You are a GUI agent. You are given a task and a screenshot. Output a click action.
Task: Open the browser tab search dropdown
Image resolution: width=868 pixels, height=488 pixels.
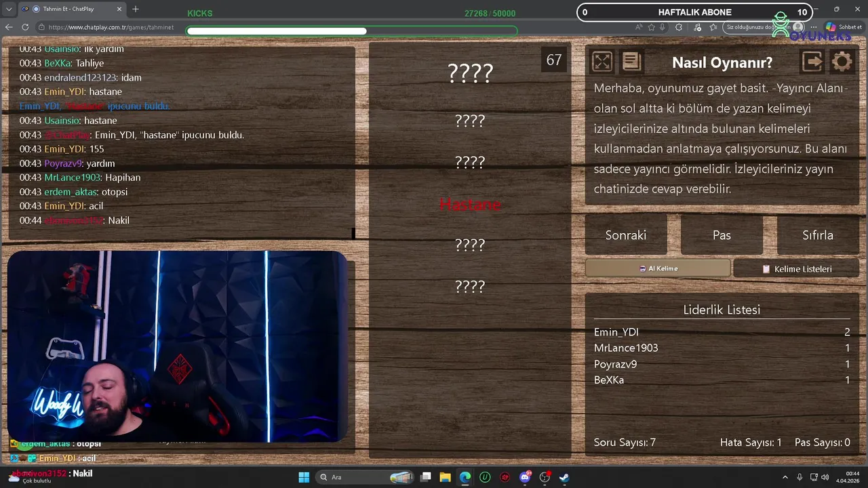(x=9, y=9)
